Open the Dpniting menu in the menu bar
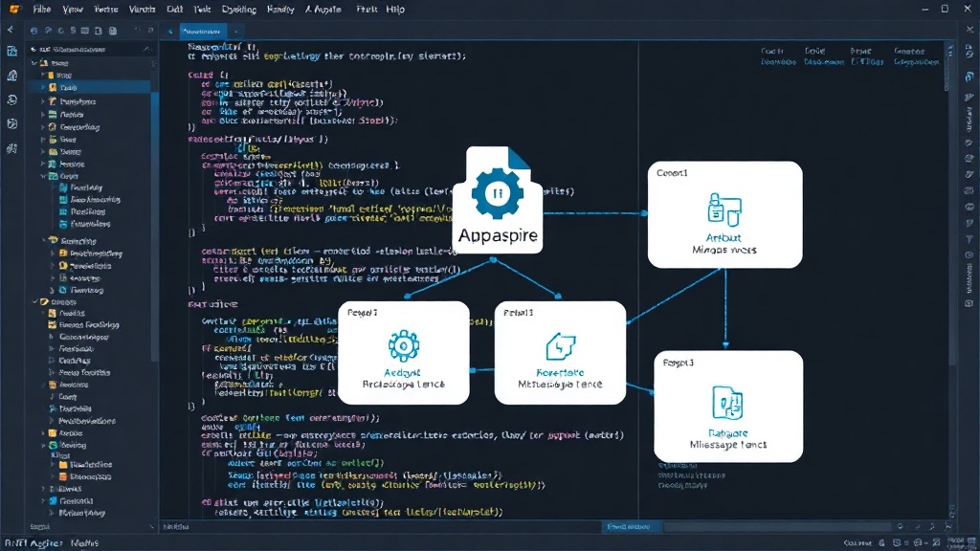 (239, 10)
